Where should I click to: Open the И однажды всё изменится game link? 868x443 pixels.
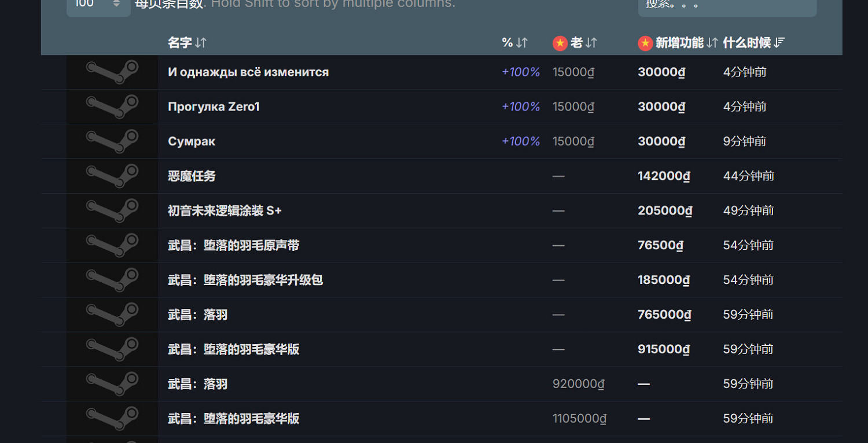(x=248, y=72)
